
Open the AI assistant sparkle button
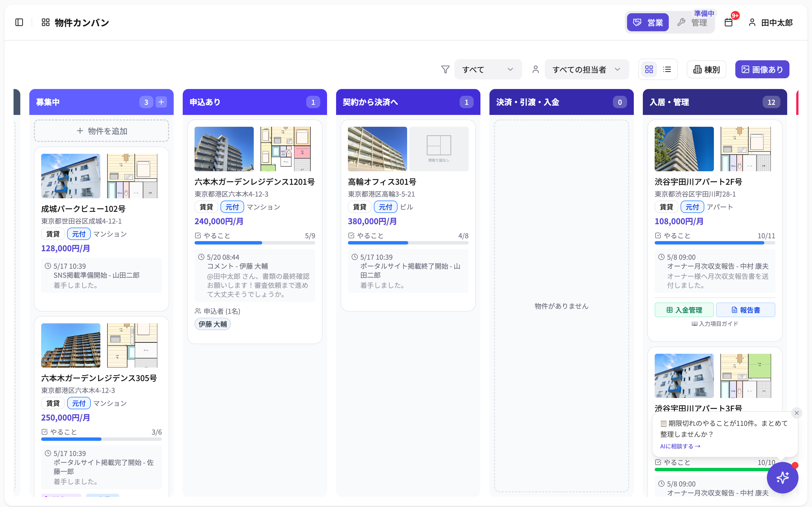click(x=782, y=477)
